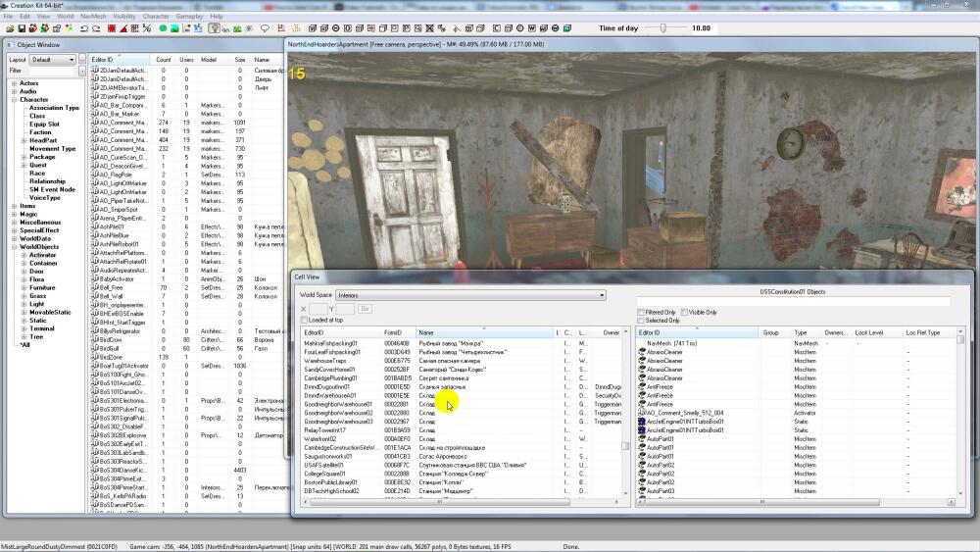Click the red triangle angle-snap icon
980x552 pixels.
[x=123, y=28]
